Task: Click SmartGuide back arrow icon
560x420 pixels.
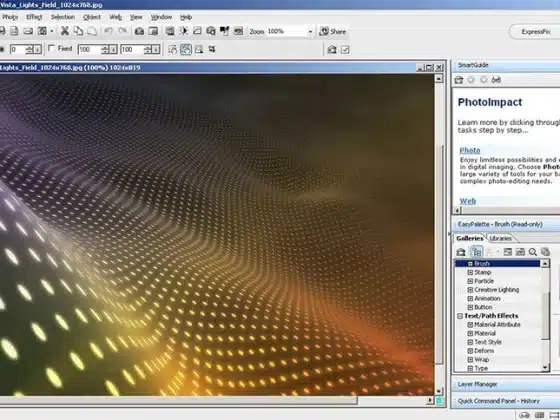Action: tap(471, 80)
